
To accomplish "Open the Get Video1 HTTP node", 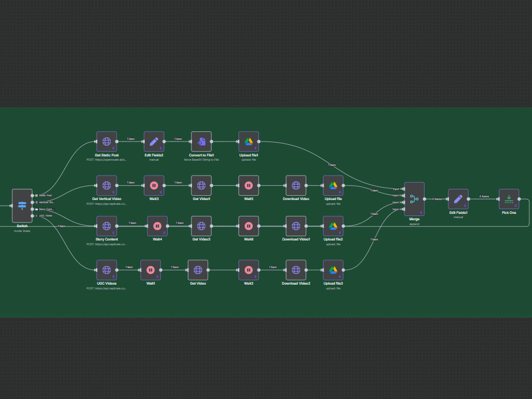I will pyautogui.click(x=201, y=185).
